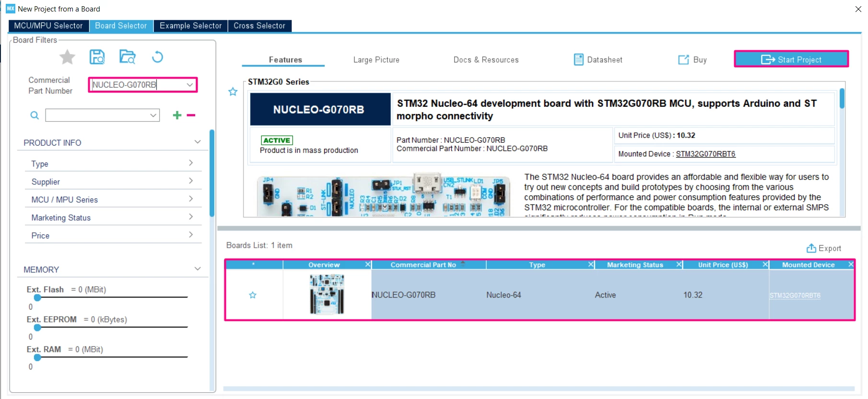Viewport: 868px width, 399px height.
Task: Open the Commercial Part Number dropdown arrow
Action: (x=190, y=85)
